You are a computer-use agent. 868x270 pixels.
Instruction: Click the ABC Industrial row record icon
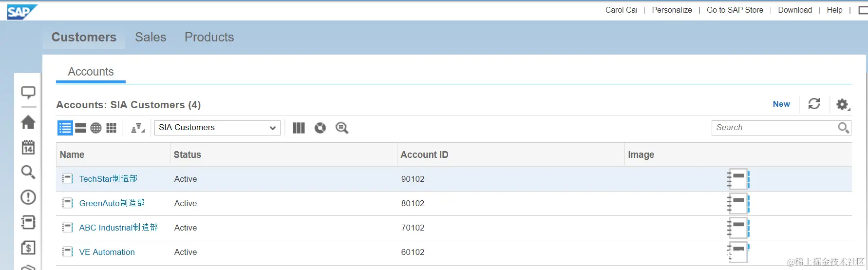(67, 228)
